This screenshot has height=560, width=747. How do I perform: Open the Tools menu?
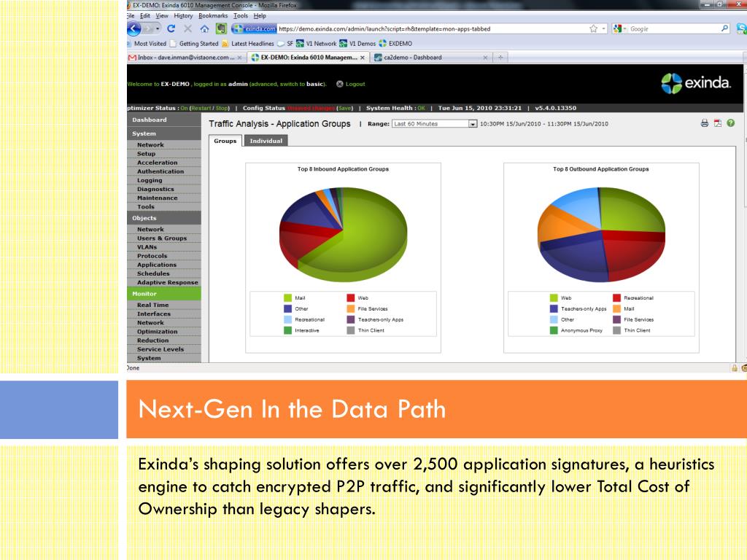(x=241, y=16)
